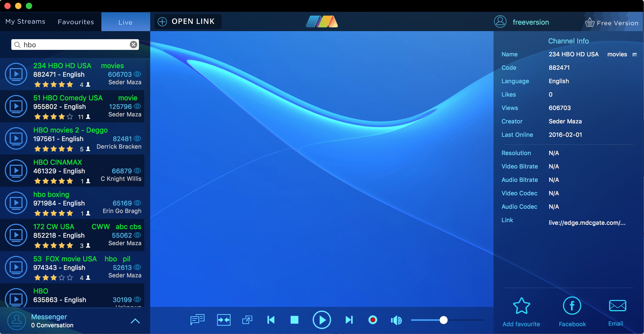Switch to My Streams tab
This screenshot has width=644, height=334.
click(x=25, y=21)
